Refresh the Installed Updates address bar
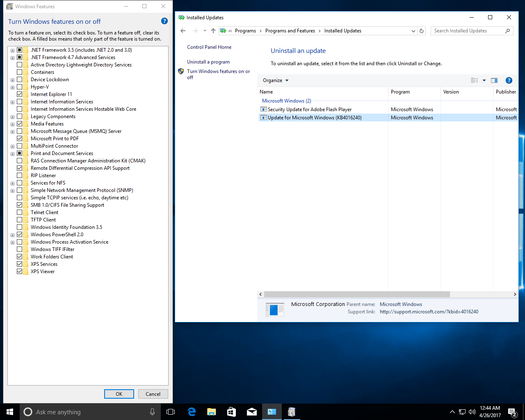Viewport: 525px width, 420px height. (x=422, y=31)
